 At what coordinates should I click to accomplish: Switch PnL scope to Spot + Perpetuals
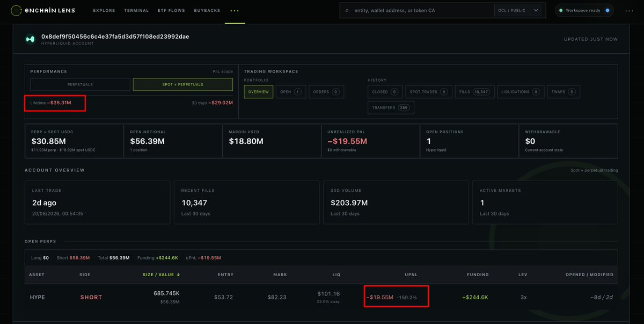click(x=183, y=84)
